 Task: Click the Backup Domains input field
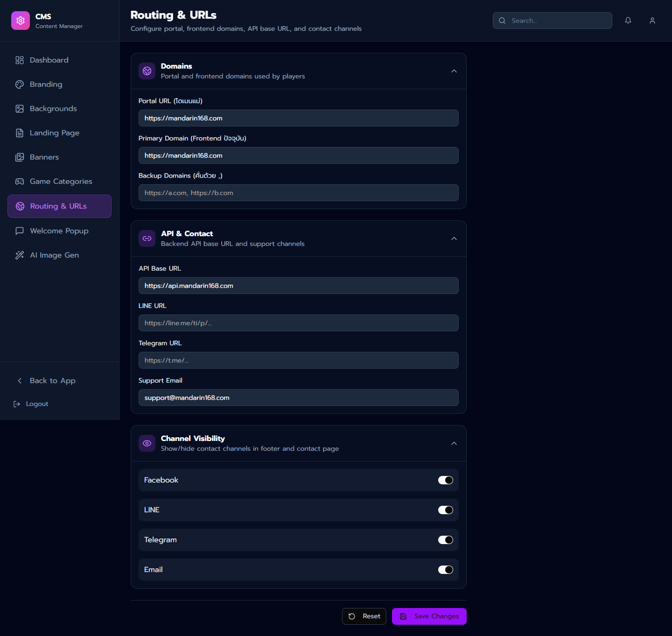coord(299,193)
